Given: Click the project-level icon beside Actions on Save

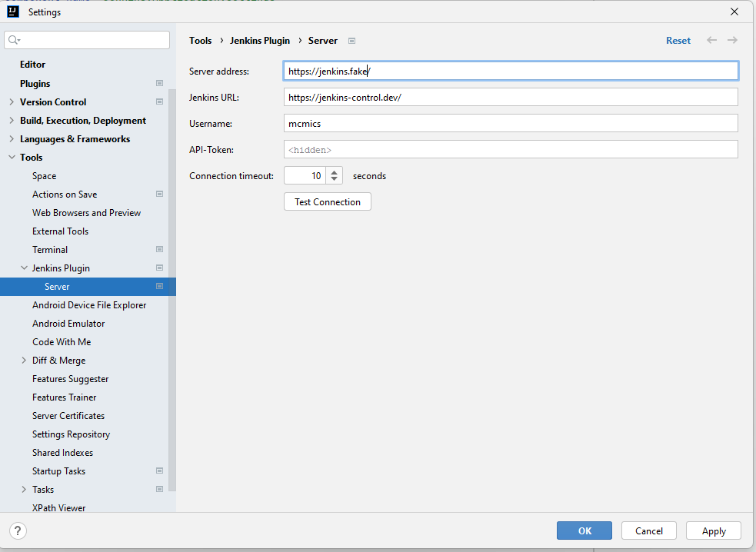Looking at the screenshot, I should pyautogui.click(x=160, y=195).
